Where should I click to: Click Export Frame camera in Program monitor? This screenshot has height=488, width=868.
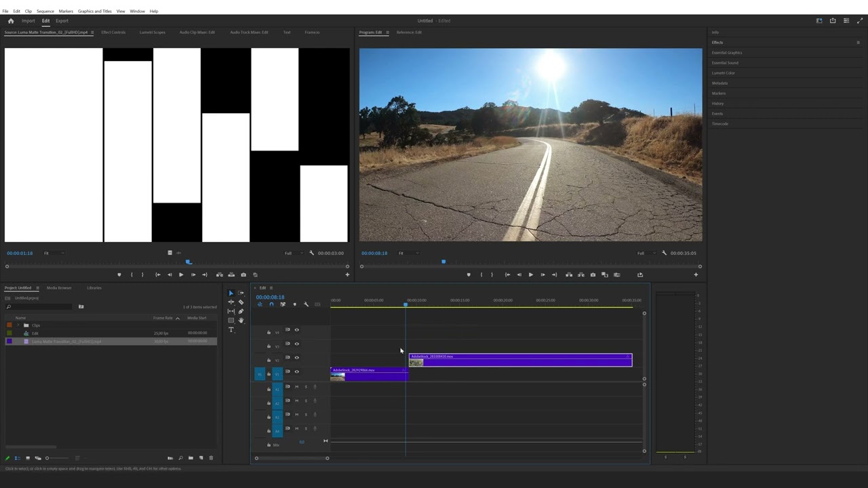[593, 274]
